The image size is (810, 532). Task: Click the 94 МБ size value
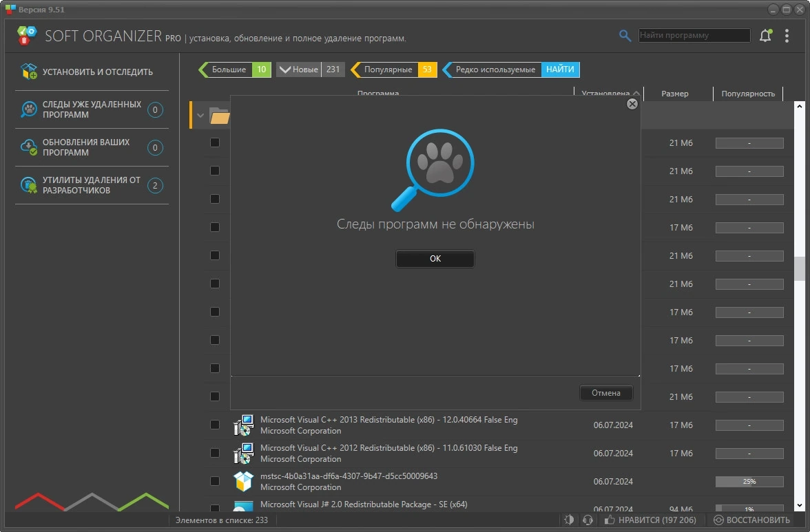pos(681,509)
